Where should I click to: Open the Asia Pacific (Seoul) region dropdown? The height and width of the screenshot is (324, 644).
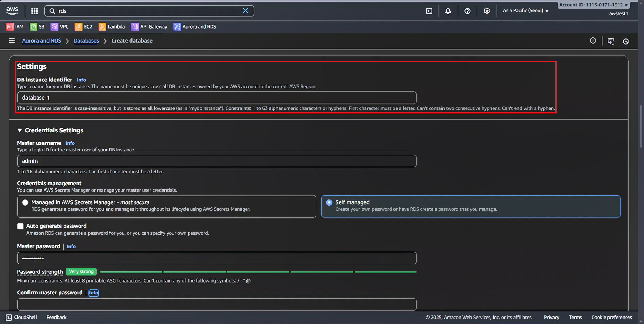pyautogui.click(x=525, y=11)
